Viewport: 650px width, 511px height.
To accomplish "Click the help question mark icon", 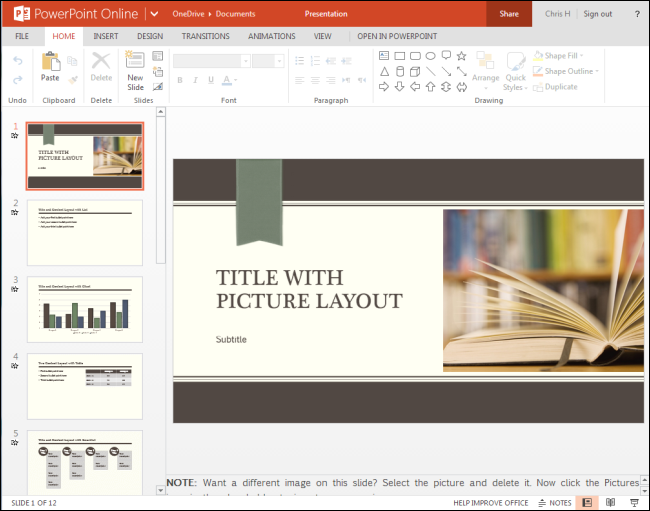I will pyautogui.click(x=637, y=14).
